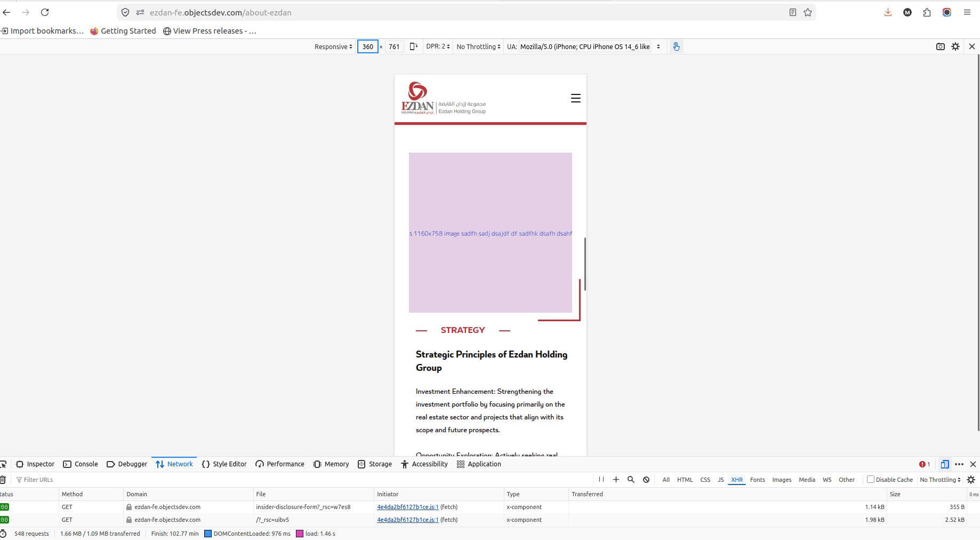Open the Getting Started bookmark
Viewport: 980px width, 540px height.
pos(123,31)
